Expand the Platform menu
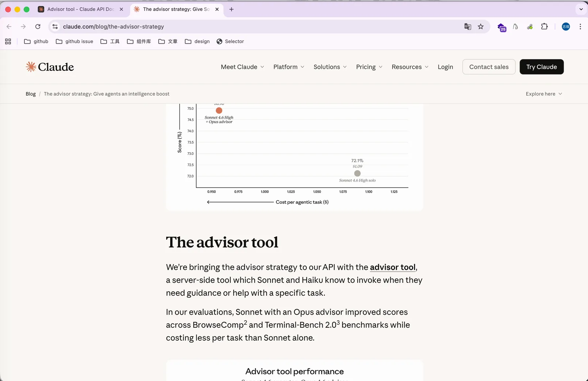Image resolution: width=588 pixels, height=381 pixels. click(289, 67)
